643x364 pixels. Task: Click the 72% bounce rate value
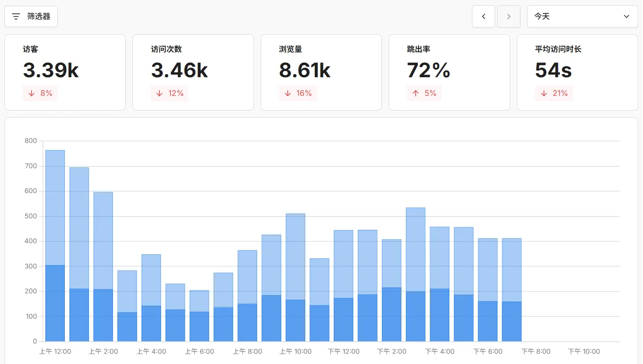click(429, 70)
